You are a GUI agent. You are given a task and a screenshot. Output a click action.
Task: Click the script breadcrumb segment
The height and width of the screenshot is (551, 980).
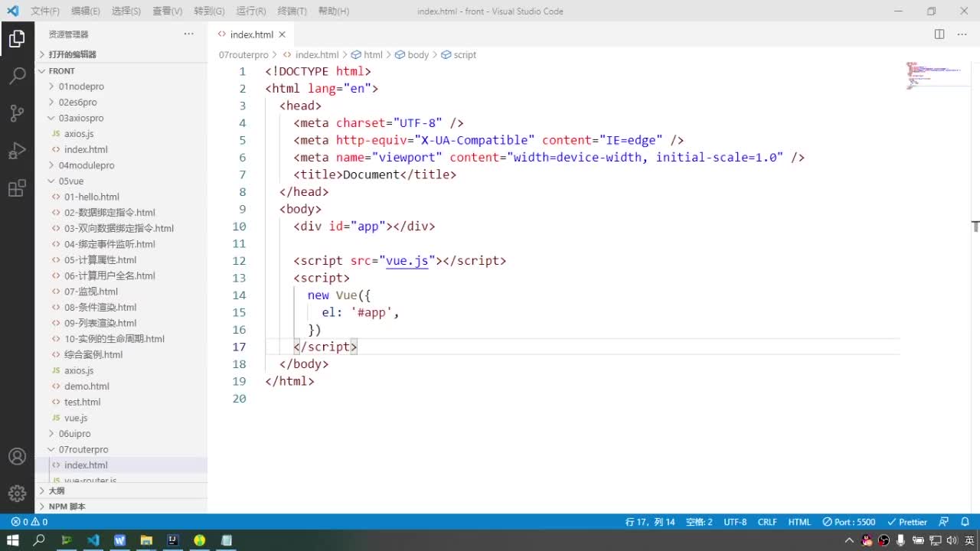459,55
